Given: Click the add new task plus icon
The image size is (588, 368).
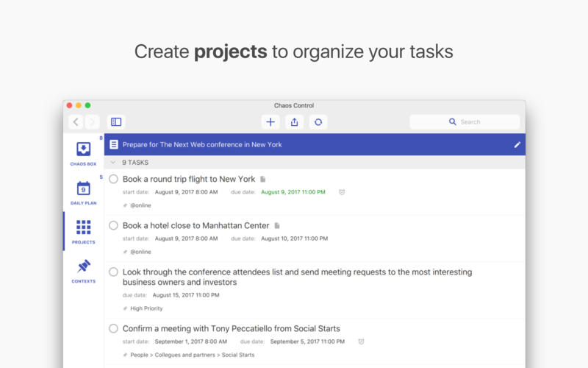Looking at the screenshot, I should point(270,122).
